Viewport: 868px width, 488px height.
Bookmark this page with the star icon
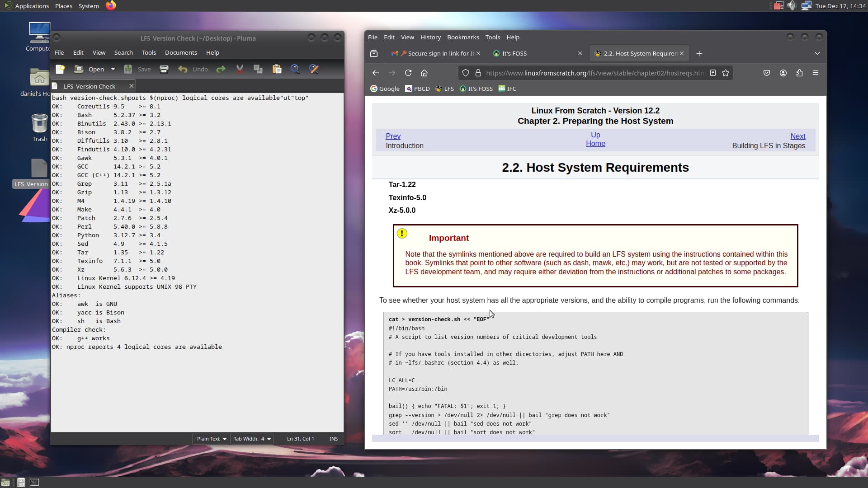[x=726, y=73]
